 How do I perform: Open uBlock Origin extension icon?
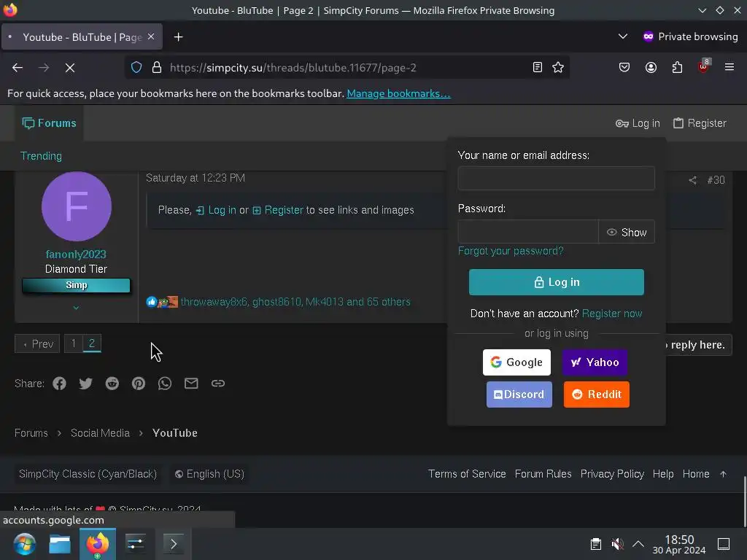[x=704, y=66]
